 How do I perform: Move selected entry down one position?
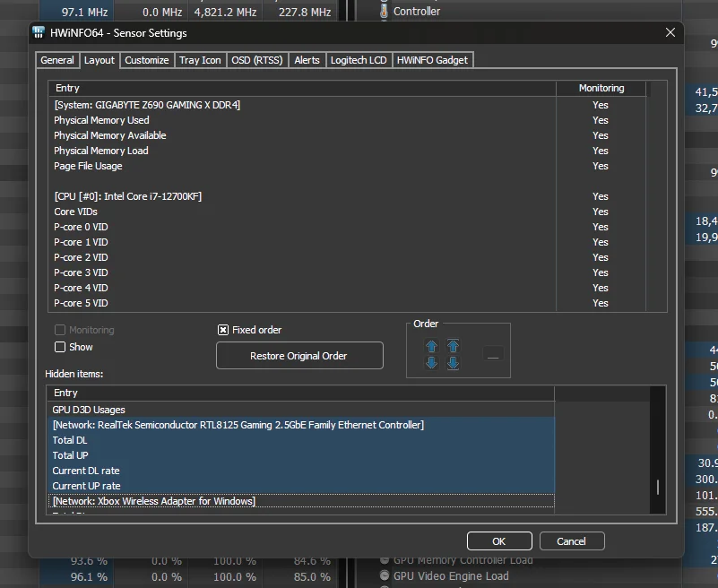coord(431,363)
